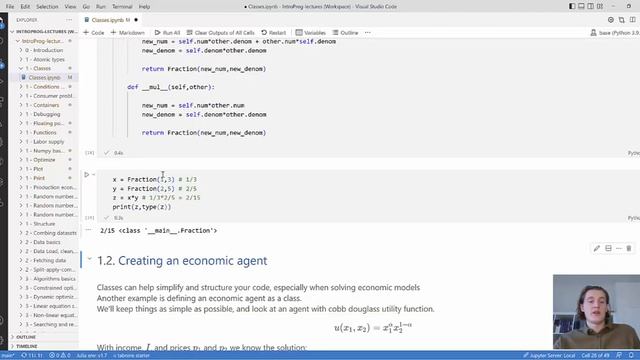Click the sync changes status bar item

click(x=32, y=356)
